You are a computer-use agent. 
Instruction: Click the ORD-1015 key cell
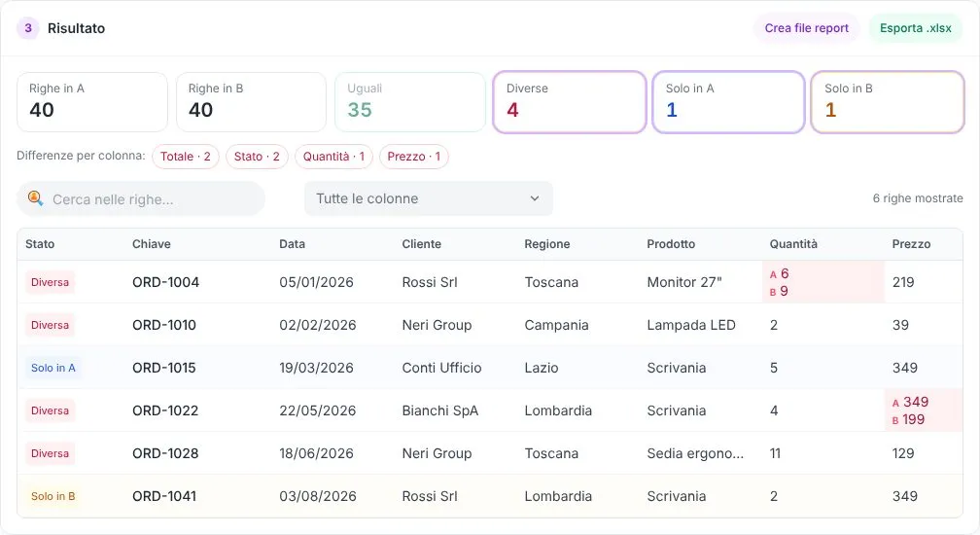coord(163,368)
